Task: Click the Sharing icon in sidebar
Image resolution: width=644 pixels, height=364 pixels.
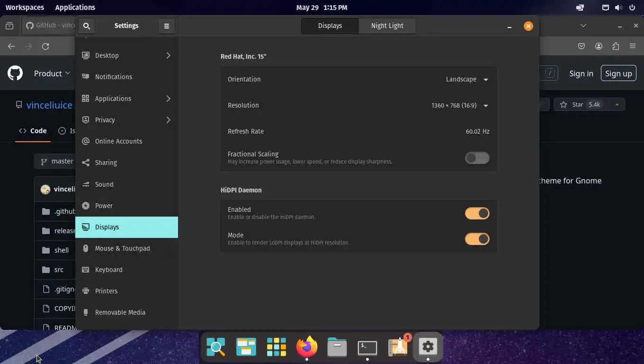Action: point(86,163)
